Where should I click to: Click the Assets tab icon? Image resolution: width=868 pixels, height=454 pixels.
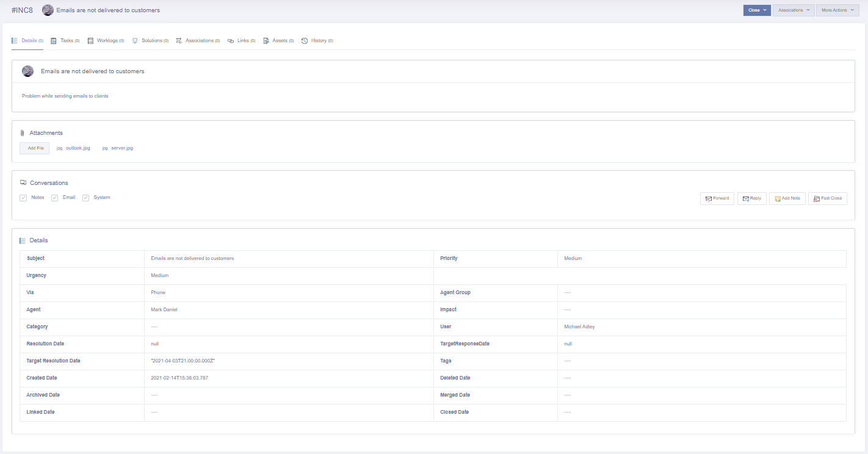(266, 41)
